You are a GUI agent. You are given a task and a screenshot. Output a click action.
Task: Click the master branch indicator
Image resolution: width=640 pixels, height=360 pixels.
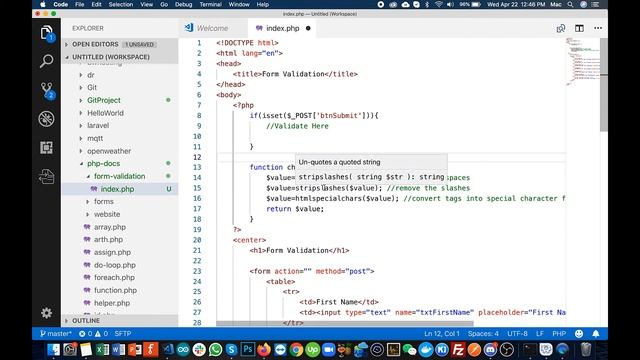(56, 333)
